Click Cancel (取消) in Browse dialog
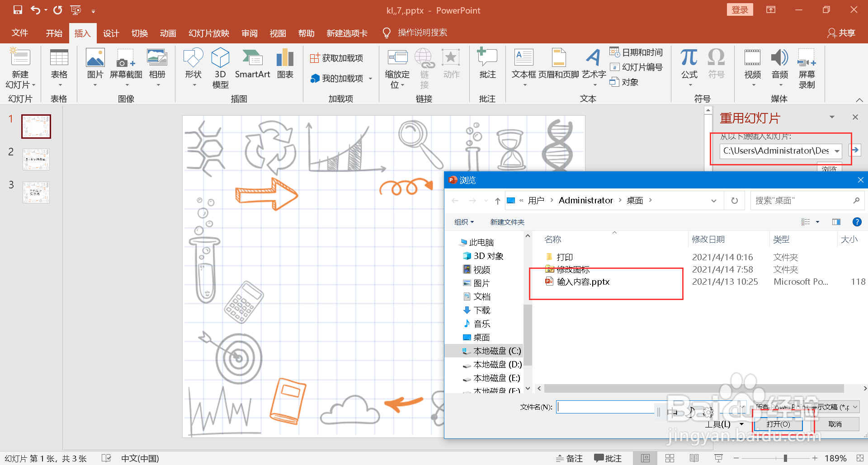 click(835, 424)
